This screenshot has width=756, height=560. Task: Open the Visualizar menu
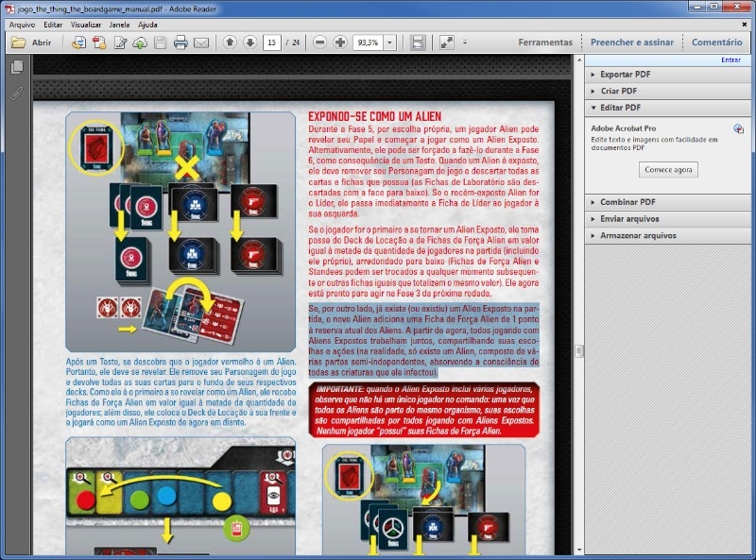[x=86, y=25]
